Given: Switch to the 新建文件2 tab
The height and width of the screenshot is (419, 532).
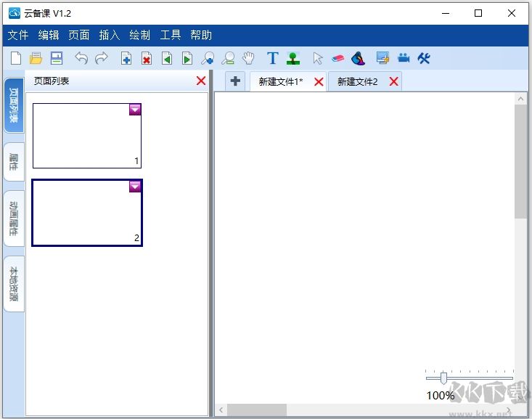Looking at the screenshot, I should coord(357,82).
